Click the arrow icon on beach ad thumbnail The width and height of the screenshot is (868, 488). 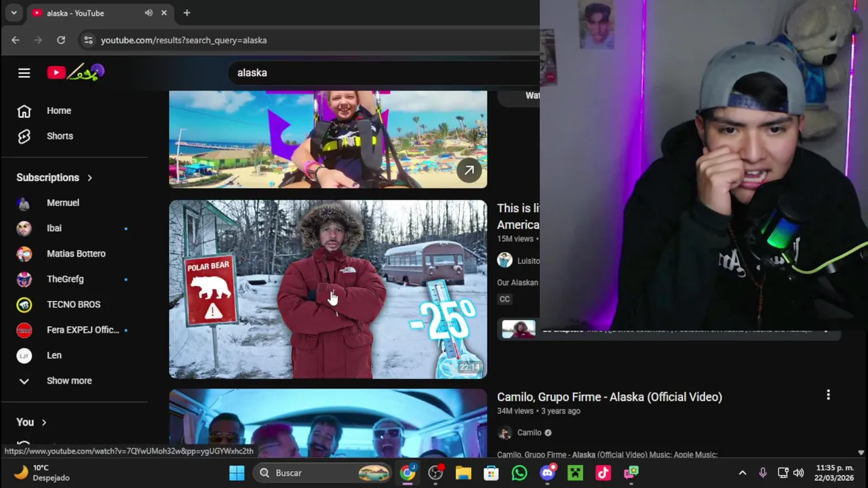[x=469, y=171]
